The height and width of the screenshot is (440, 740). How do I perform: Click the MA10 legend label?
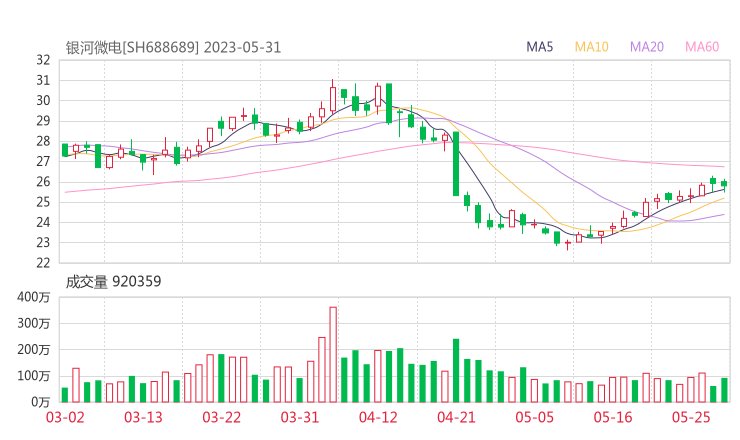click(x=591, y=47)
